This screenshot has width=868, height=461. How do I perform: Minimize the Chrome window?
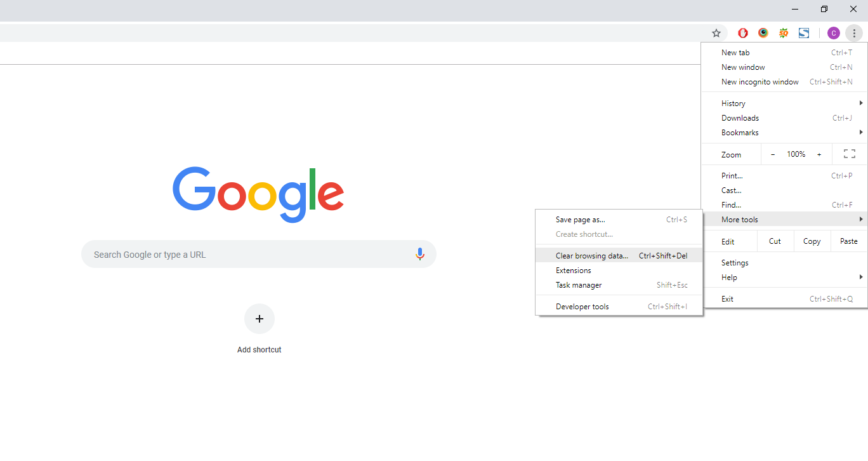pos(795,9)
